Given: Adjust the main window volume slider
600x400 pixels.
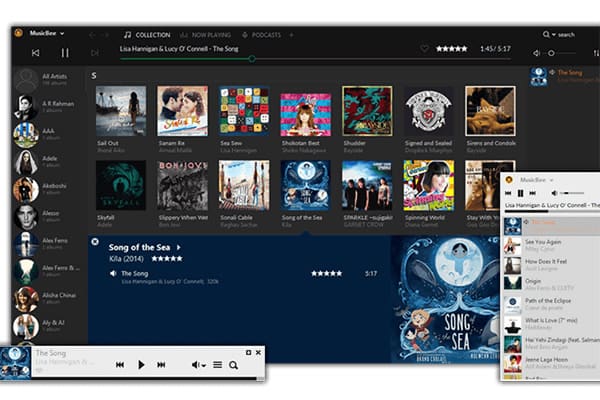Looking at the screenshot, I should click(561, 53).
